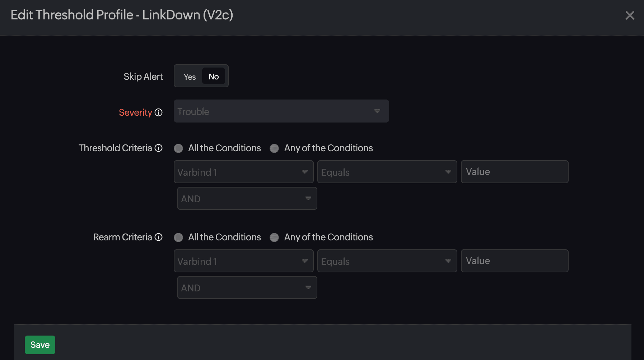Click the Rearm Criteria info icon
Viewport: 644px width, 360px height.
pyautogui.click(x=159, y=237)
